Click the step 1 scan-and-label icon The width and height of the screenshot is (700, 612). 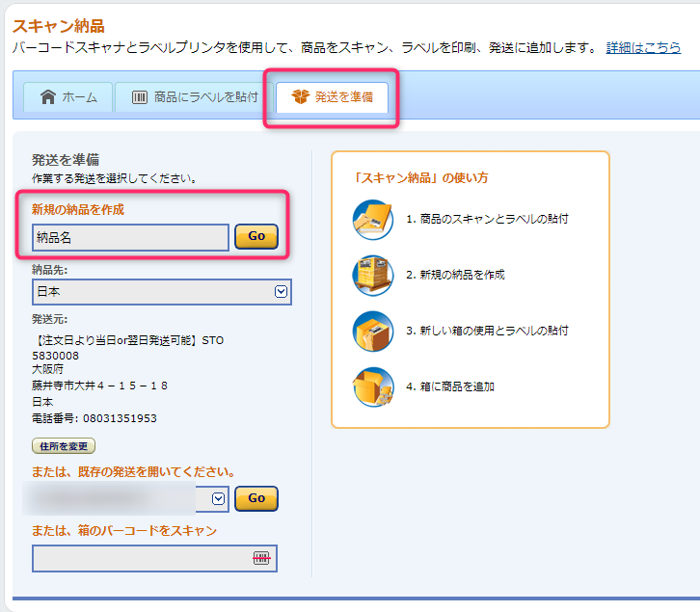pos(372,220)
